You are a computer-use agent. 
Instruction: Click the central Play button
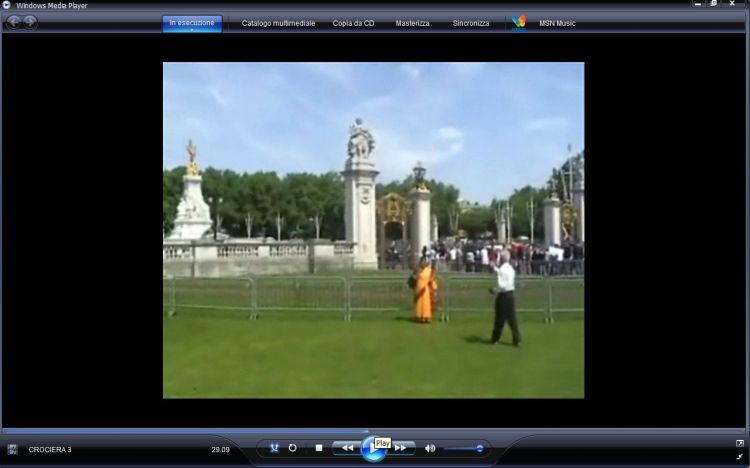coord(373,450)
